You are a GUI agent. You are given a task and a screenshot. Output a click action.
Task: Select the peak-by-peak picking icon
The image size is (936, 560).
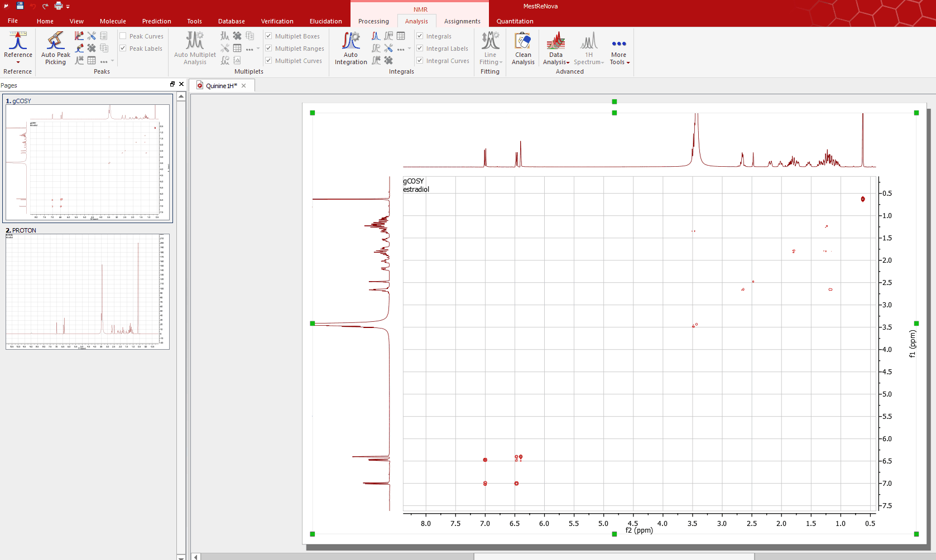coord(79,48)
